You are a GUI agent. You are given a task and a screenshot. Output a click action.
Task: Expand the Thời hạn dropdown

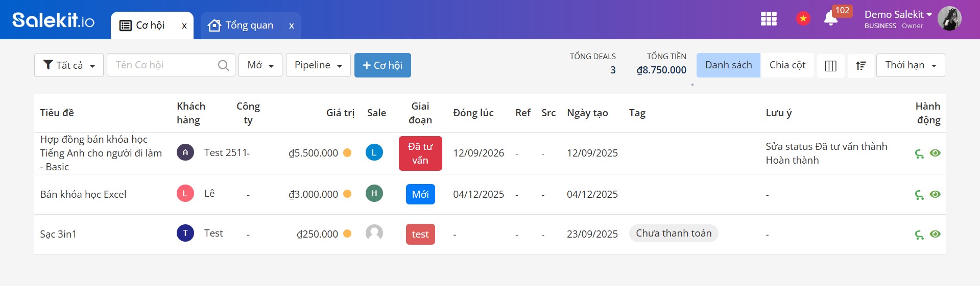pyautogui.click(x=910, y=65)
